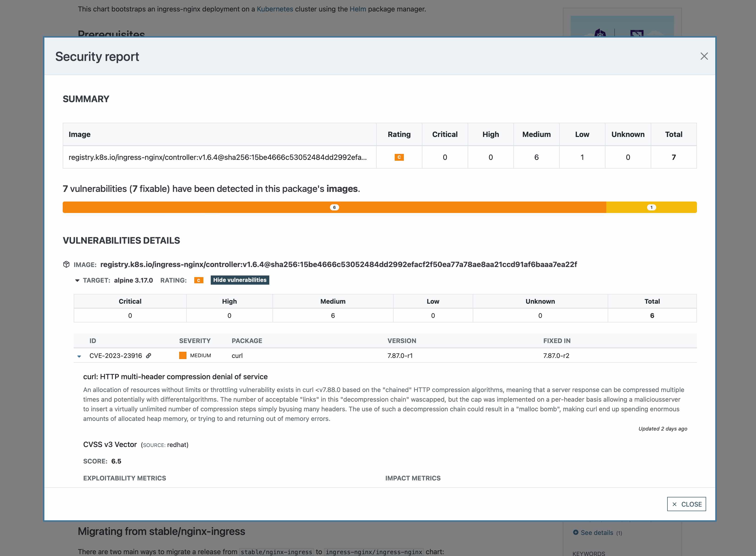Image resolution: width=756 pixels, height=556 pixels.
Task: Click the C rating badge next to RATING label
Action: coord(198,280)
